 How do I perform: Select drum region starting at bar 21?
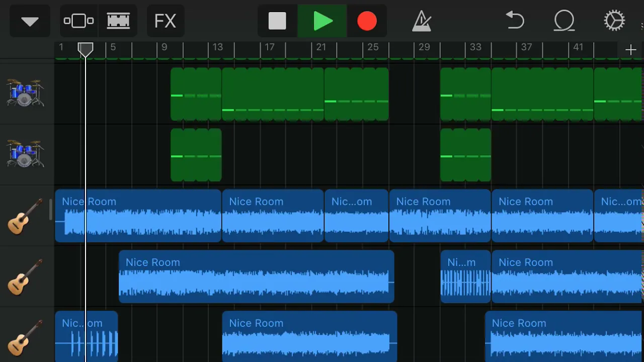pos(356,95)
